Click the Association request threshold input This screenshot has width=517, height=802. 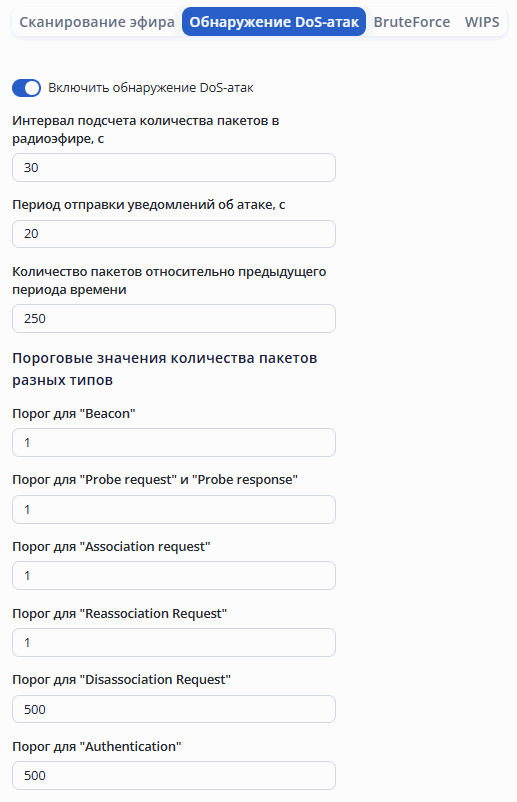coord(174,575)
